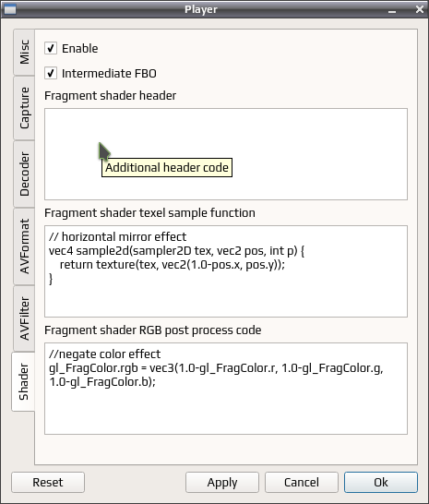429x504 pixels.
Task: Toggle the Enable checkbox
Action: pos(51,49)
